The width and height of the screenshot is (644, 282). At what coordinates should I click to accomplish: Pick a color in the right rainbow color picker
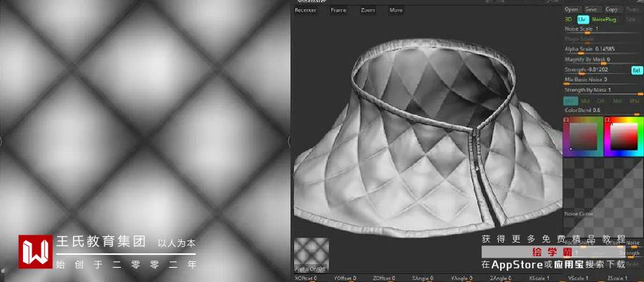[x=623, y=137]
